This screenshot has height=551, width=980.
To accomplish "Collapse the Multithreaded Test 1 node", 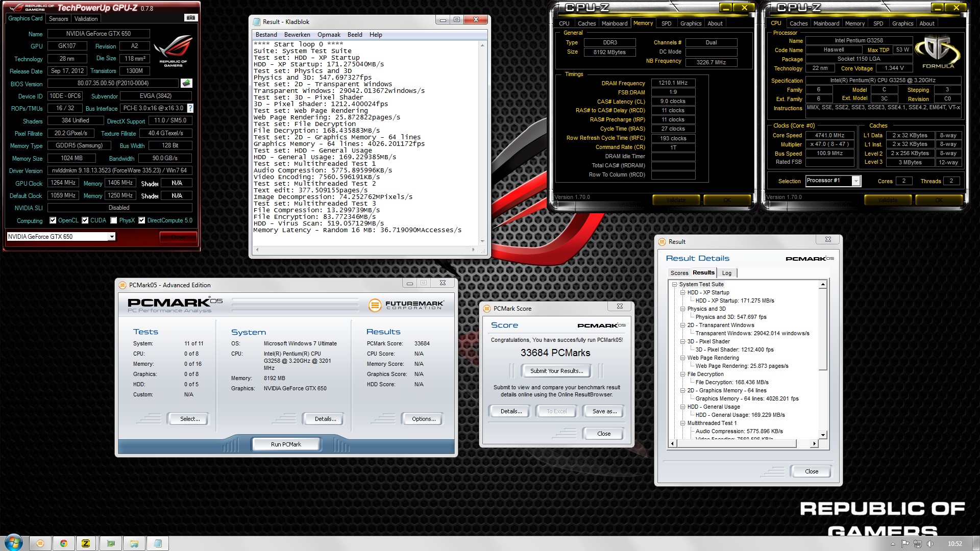I will click(682, 423).
